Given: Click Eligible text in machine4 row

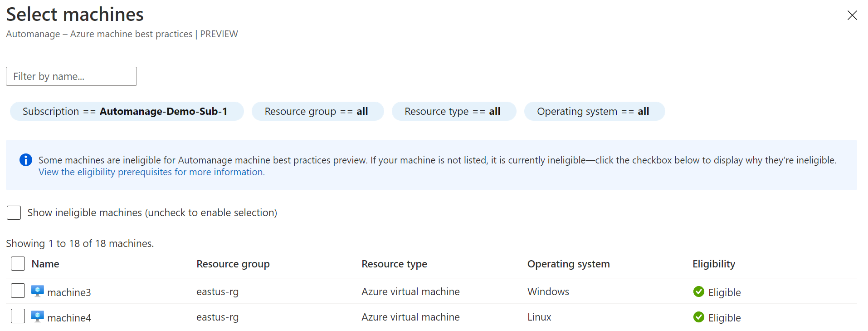Looking at the screenshot, I should 724,318.
